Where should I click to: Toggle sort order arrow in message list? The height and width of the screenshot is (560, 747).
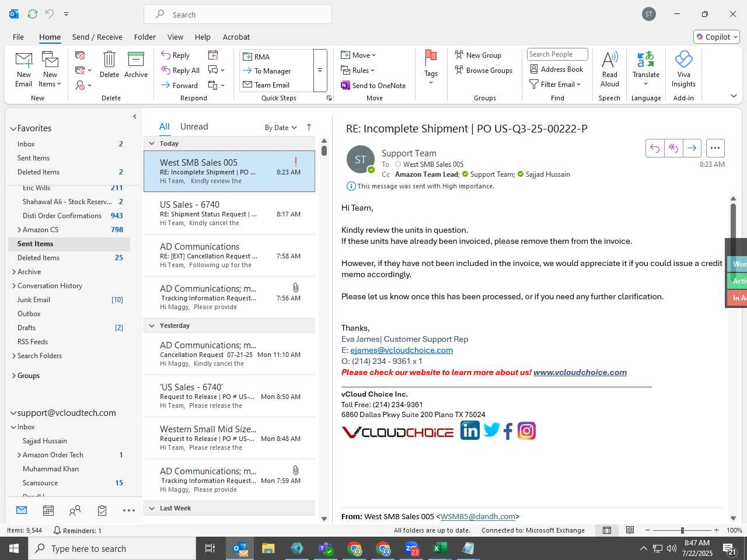pos(309,127)
